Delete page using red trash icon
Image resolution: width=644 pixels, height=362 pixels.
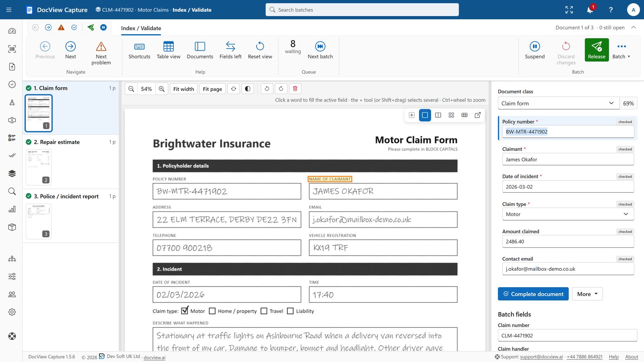click(x=295, y=89)
